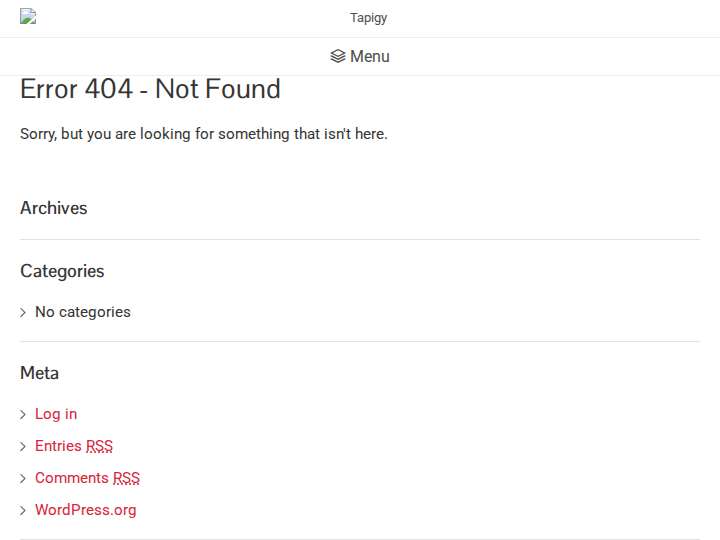Click the Categories widget heading
This screenshot has height=540, width=720.
point(62,271)
